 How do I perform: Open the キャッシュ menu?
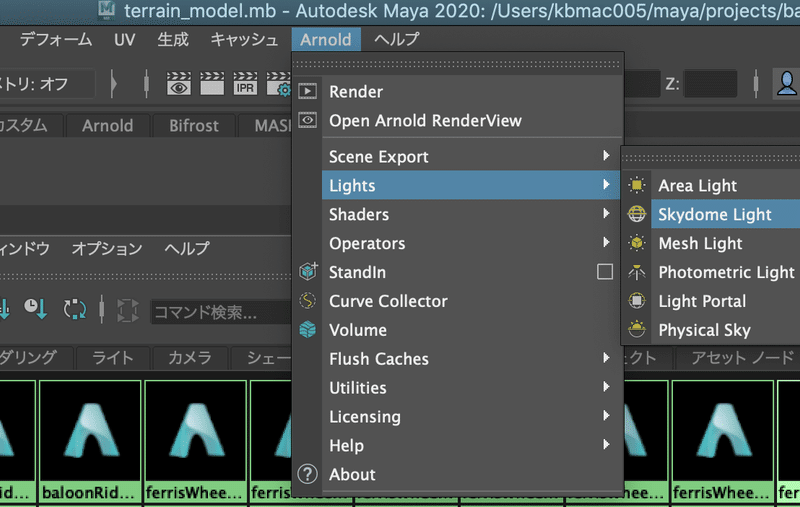tap(244, 39)
